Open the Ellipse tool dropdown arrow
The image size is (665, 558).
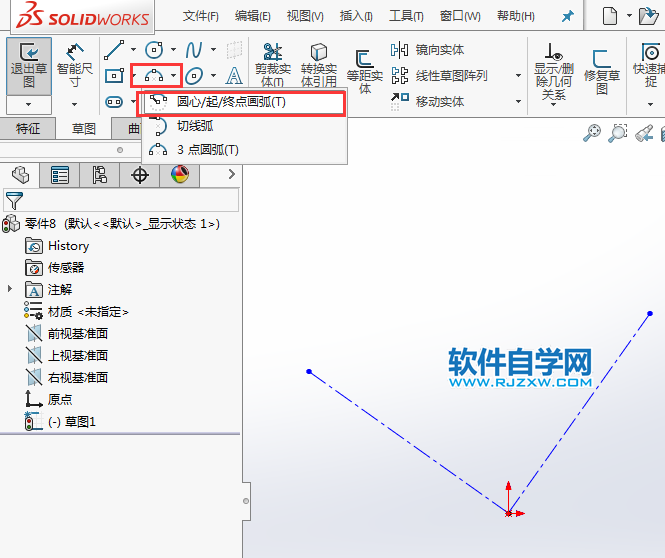coord(213,76)
